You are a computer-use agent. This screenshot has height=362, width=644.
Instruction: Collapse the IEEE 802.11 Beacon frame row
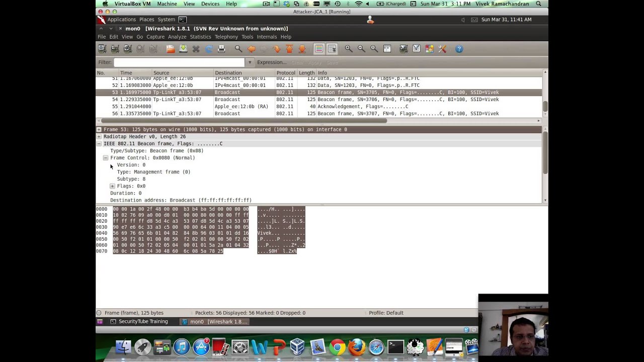[x=99, y=144]
